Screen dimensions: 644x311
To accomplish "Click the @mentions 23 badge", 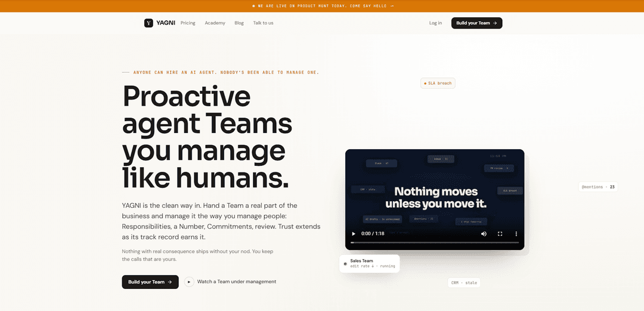I will click(598, 187).
